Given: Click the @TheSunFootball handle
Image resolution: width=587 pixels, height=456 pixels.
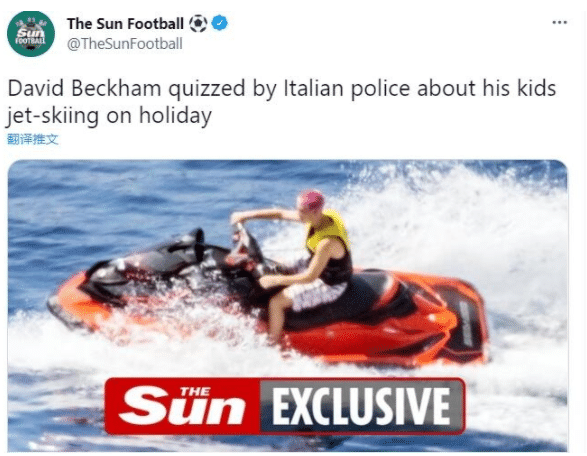Looking at the screenshot, I should point(125,44).
